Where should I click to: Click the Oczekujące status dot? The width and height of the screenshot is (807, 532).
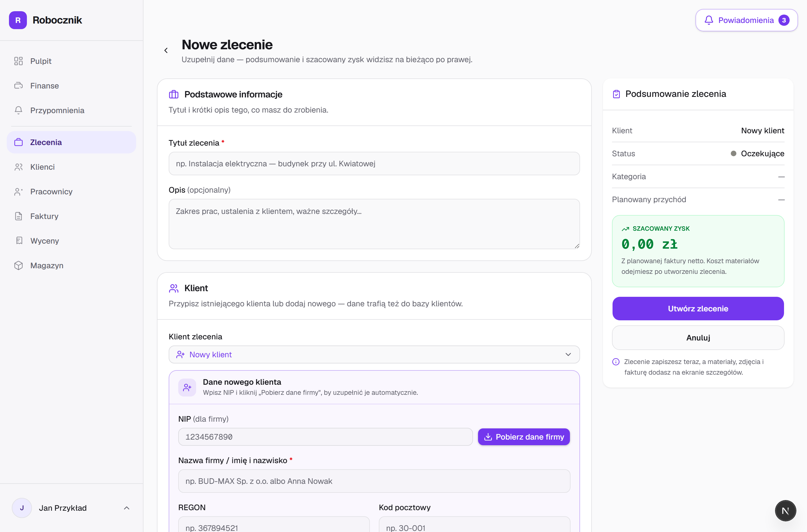pyautogui.click(x=733, y=154)
